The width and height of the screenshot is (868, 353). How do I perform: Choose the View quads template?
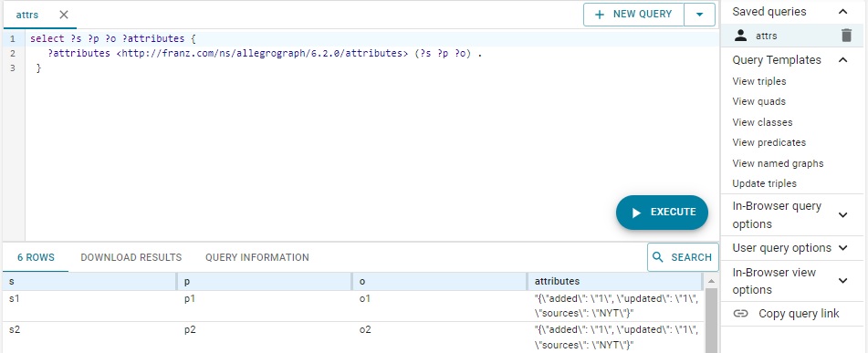tap(759, 101)
